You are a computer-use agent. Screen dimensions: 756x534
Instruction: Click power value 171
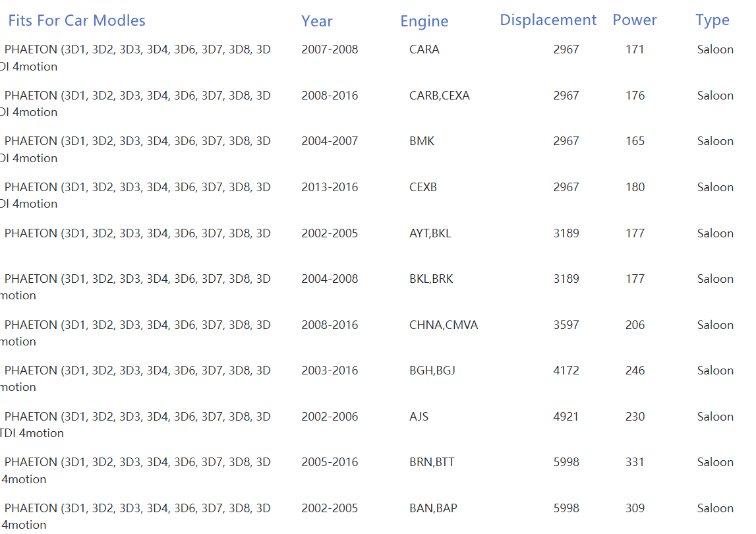[x=635, y=49]
